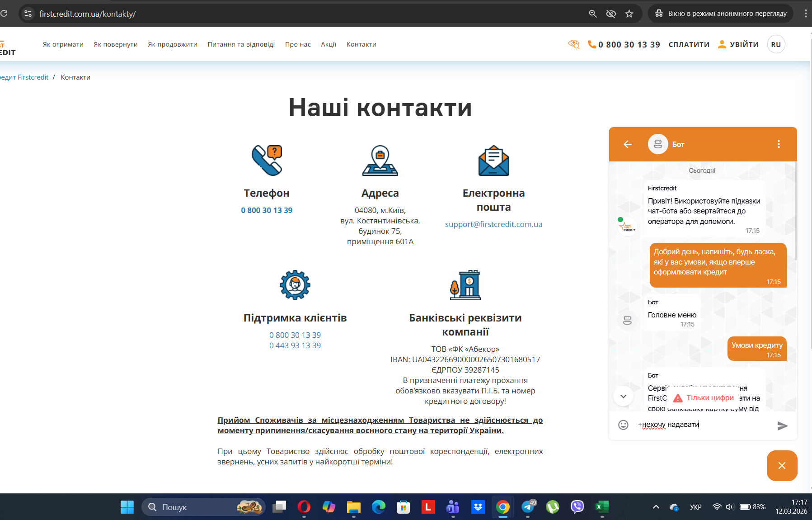Click the zoom magnifier icon in the address bar

tap(593, 14)
